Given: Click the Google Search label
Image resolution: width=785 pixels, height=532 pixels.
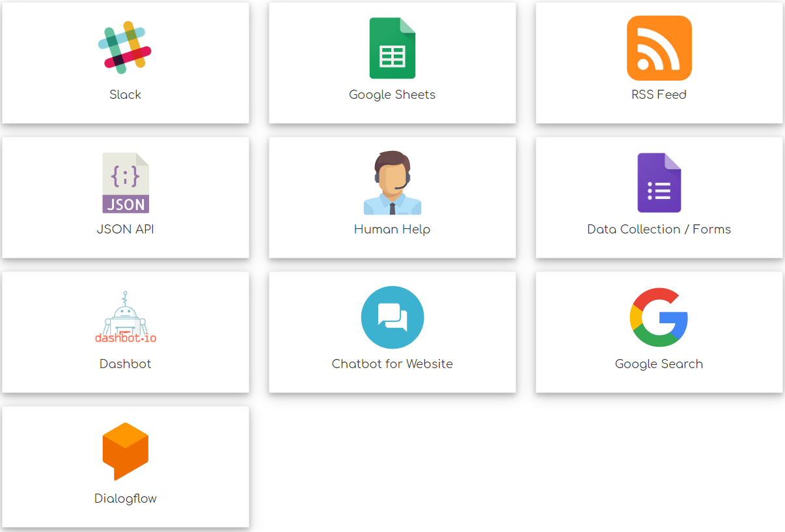Looking at the screenshot, I should tap(659, 364).
